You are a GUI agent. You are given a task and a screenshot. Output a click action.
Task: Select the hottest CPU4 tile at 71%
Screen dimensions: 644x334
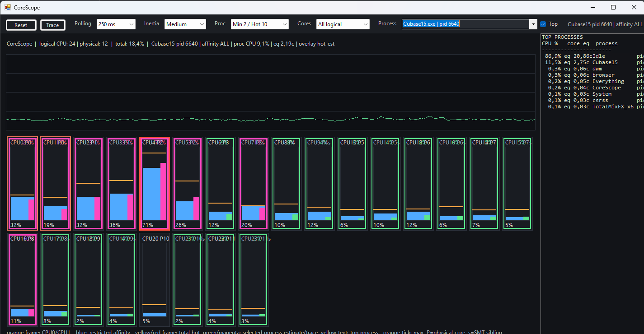pyautogui.click(x=155, y=184)
